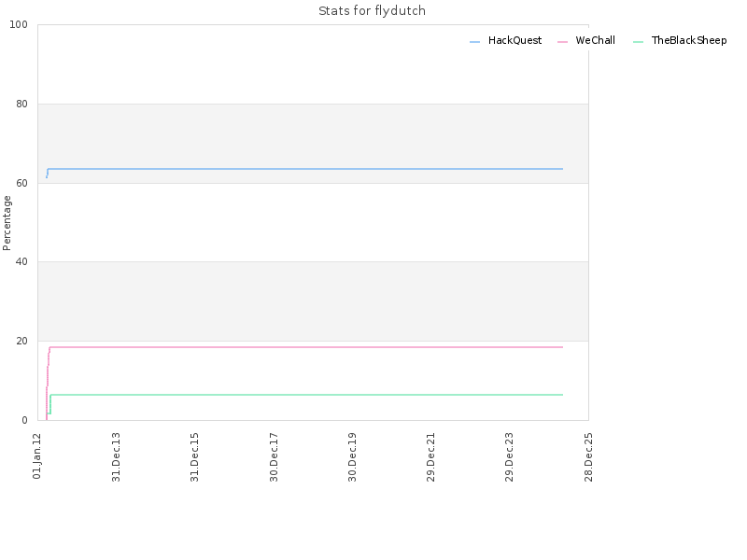747x560 pixels.
Task: Click the HackQuest legend entry
Action: pyautogui.click(x=505, y=40)
